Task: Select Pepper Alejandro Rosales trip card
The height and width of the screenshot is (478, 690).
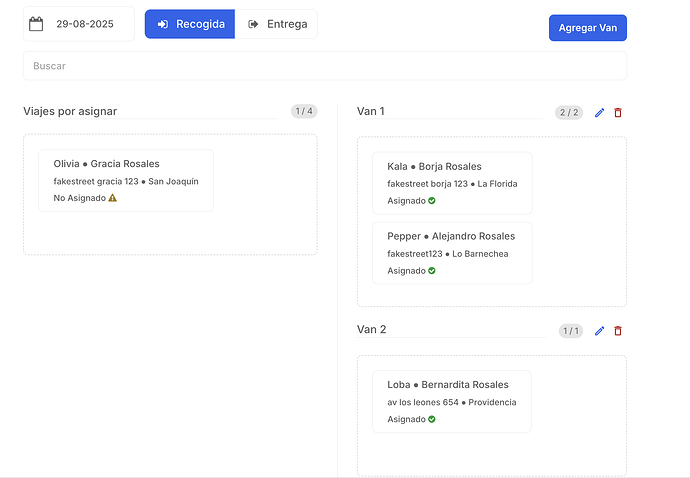Action: (x=452, y=253)
